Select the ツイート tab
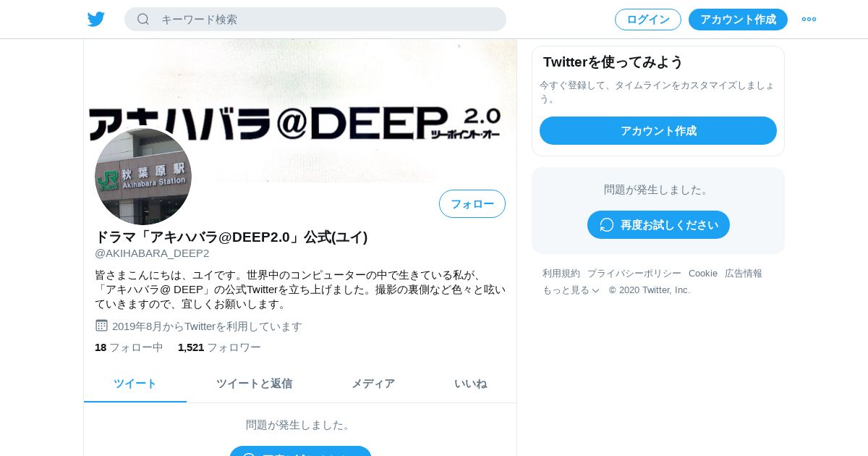Viewport: 868px width, 456px height. pos(135,384)
